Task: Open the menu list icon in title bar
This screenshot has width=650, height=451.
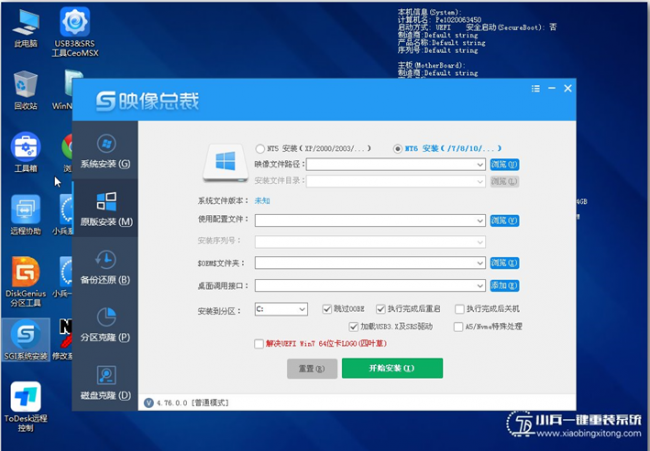Action: [536, 89]
